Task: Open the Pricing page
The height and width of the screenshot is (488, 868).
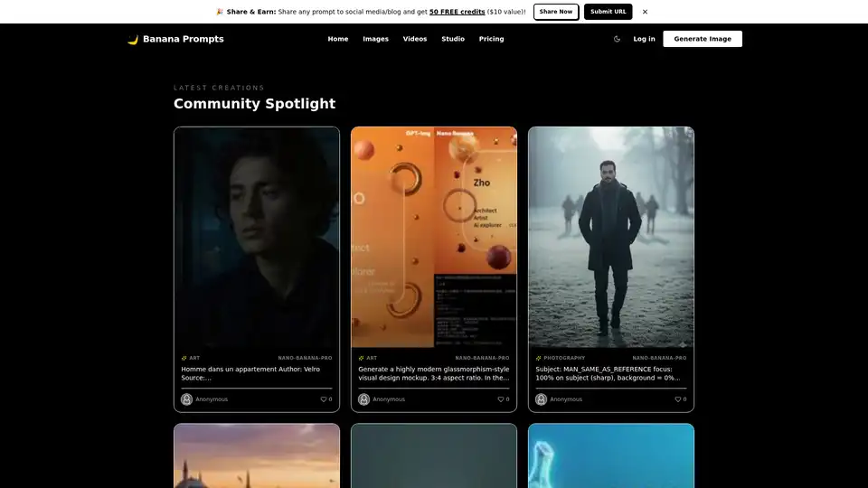Action: point(491,39)
